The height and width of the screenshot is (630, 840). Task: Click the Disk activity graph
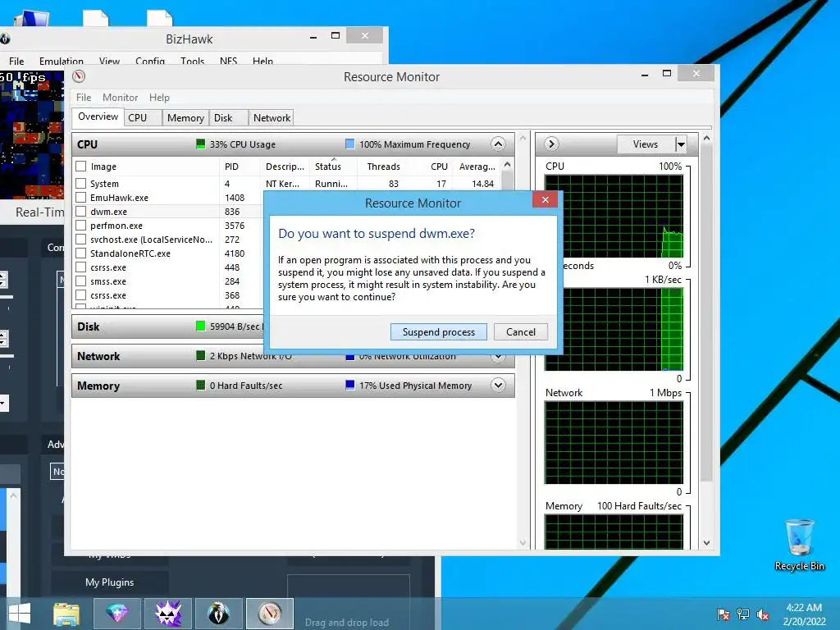click(614, 330)
